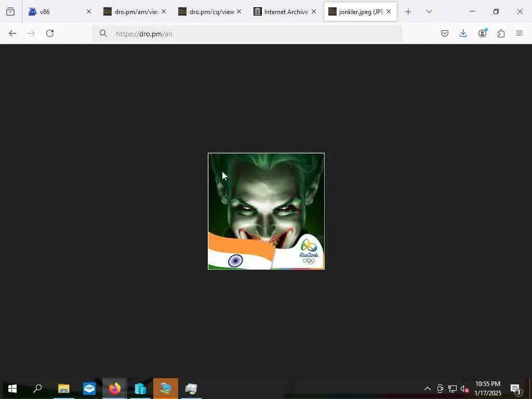Go back one page
The width and height of the screenshot is (532, 399).
12,33
